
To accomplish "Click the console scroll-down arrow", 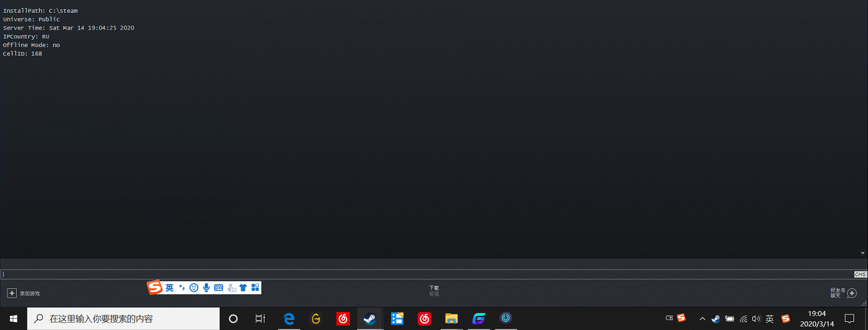I will (863, 253).
